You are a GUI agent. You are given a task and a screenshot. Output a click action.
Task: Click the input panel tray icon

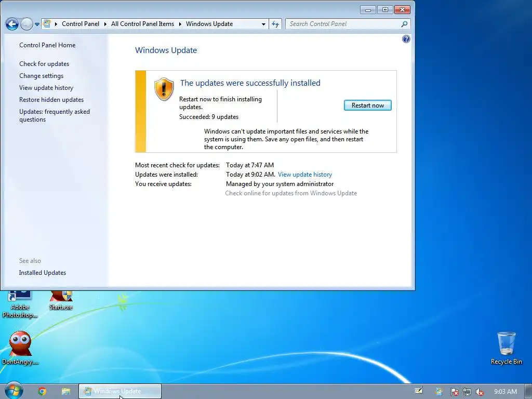[x=419, y=391]
